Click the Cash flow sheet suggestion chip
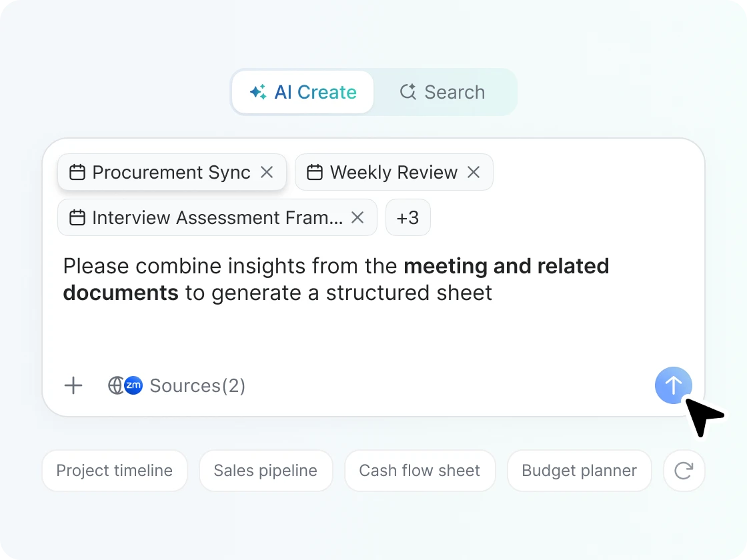The height and width of the screenshot is (560, 747). [420, 471]
